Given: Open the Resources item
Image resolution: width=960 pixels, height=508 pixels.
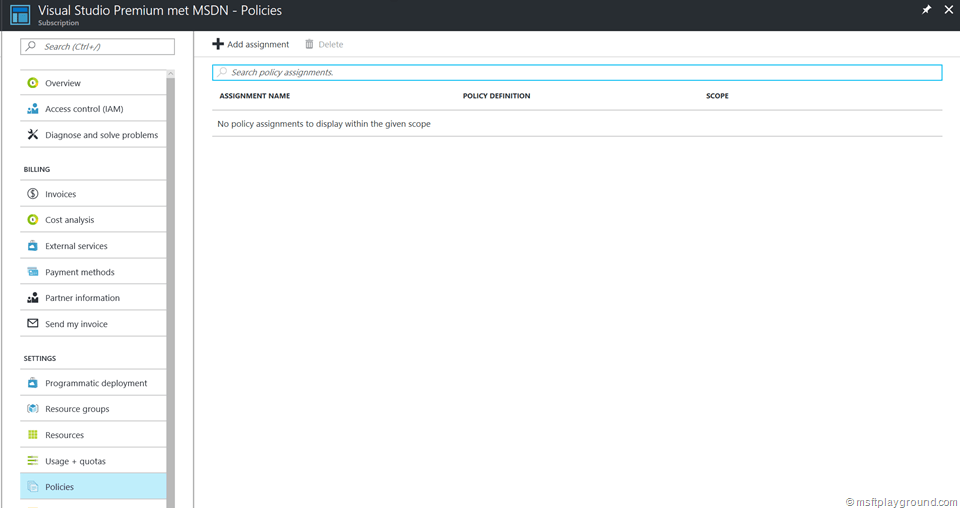Looking at the screenshot, I should [93, 435].
